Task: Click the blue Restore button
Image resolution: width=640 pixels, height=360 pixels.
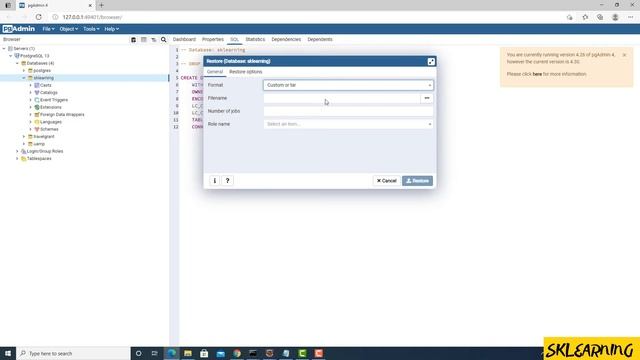Action: tap(417, 180)
